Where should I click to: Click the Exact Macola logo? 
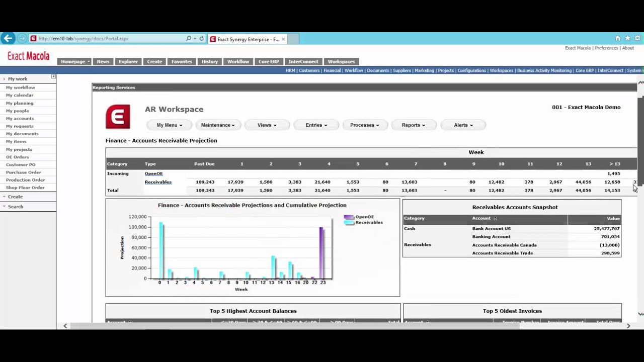pos(28,56)
